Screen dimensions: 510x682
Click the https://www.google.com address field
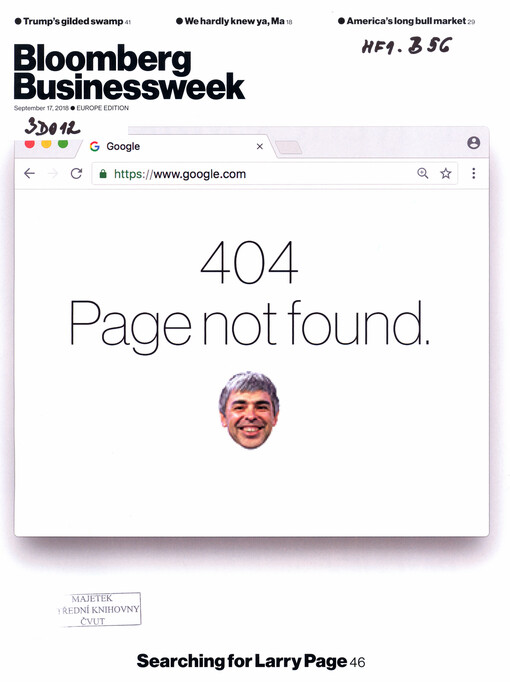274,174
